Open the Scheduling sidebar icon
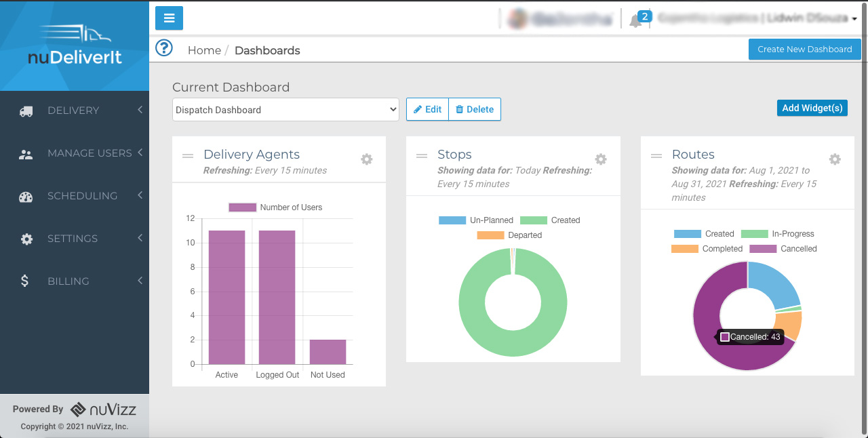The width and height of the screenshot is (868, 438). click(26, 196)
